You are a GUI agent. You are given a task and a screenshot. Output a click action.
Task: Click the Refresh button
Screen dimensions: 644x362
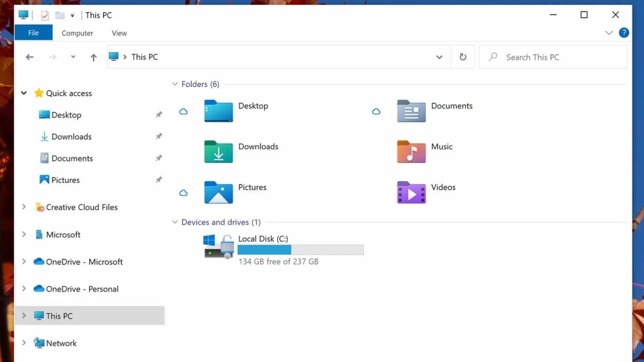click(462, 57)
